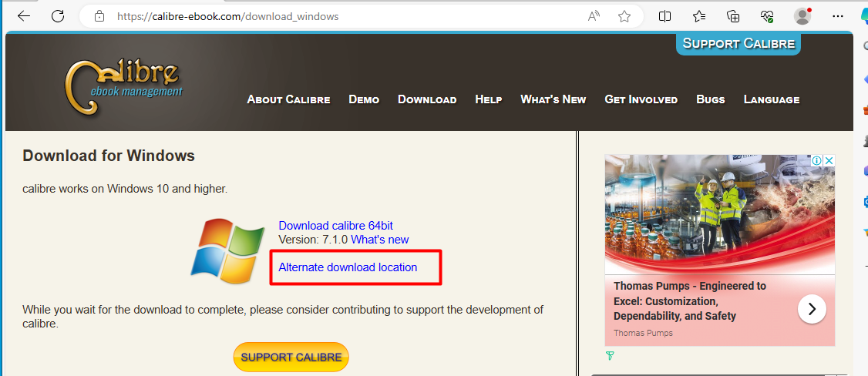Viewport: 868px width, 376px height.
Task: Click the Thomas Pumps ad headline
Action: 690,301
